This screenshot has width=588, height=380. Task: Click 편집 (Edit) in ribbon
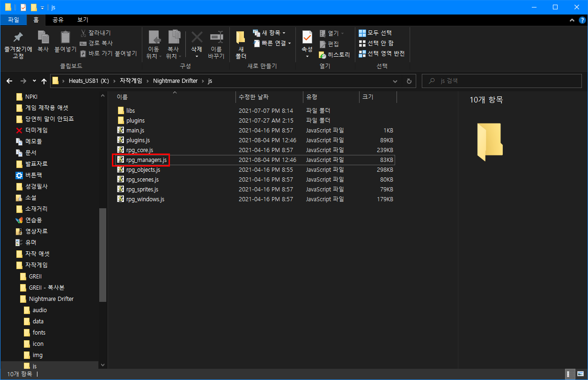tap(329, 44)
